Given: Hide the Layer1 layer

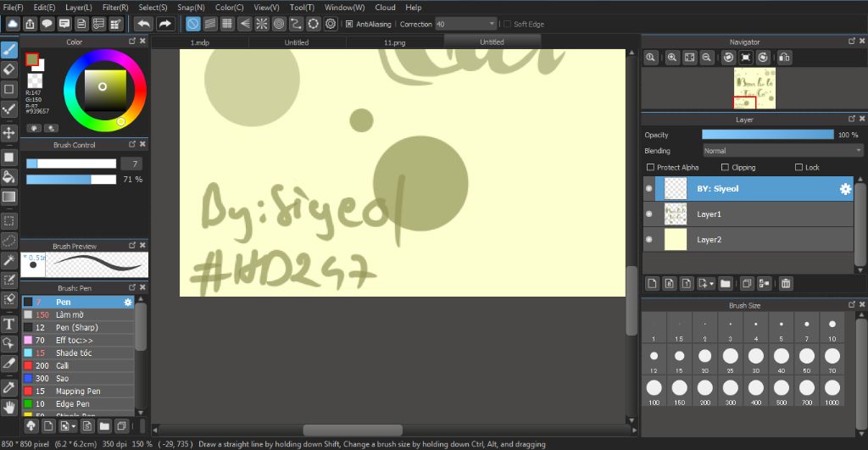Looking at the screenshot, I should (x=648, y=214).
